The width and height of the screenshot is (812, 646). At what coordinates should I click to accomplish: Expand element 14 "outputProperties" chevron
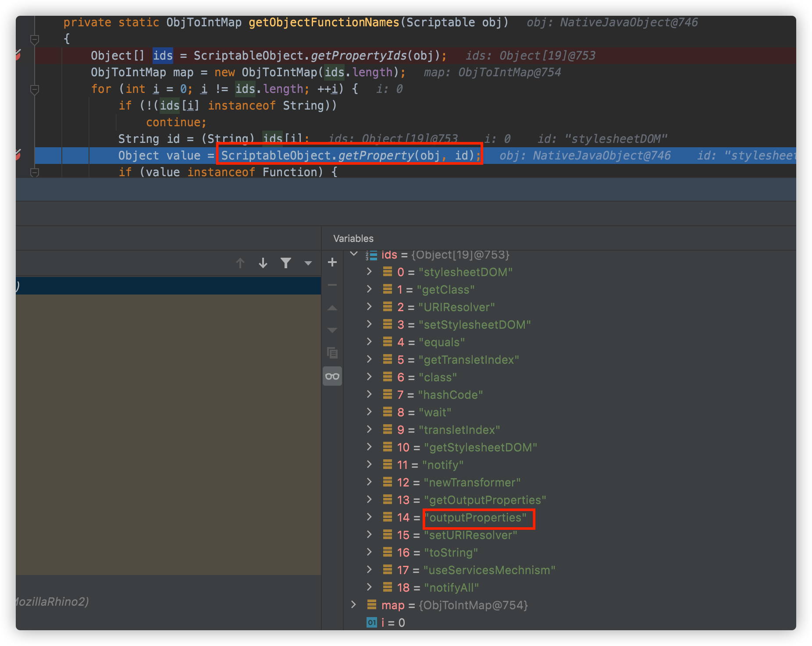point(369,517)
